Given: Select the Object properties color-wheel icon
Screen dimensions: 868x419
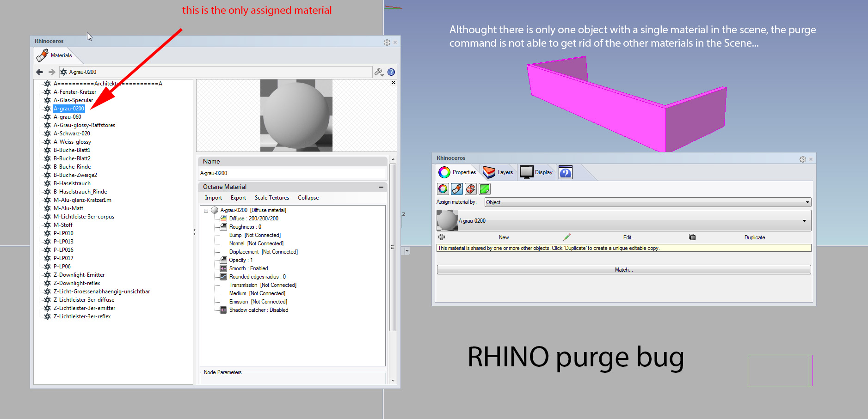Looking at the screenshot, I should click(x=443, y=189).
